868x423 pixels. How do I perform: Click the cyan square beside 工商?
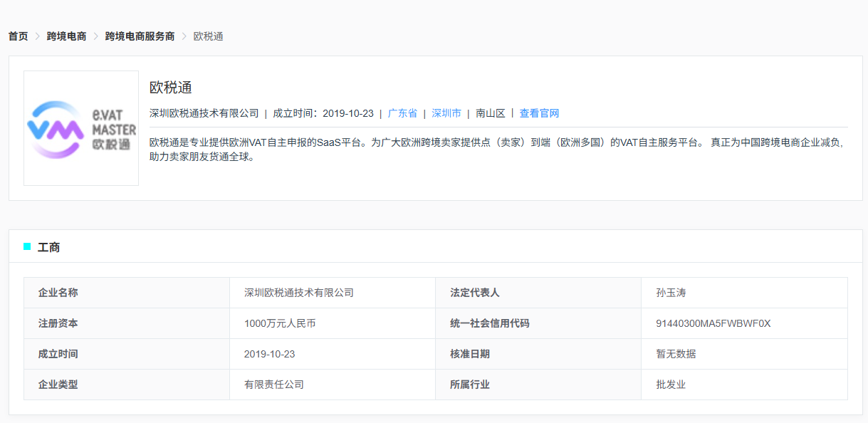point(27,246)
